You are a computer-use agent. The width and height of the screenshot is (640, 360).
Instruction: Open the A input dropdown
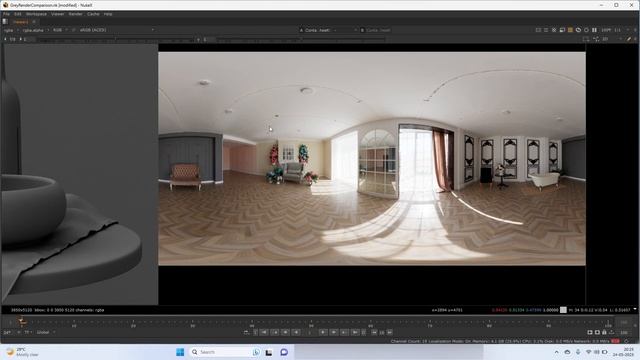pos(318,30)
